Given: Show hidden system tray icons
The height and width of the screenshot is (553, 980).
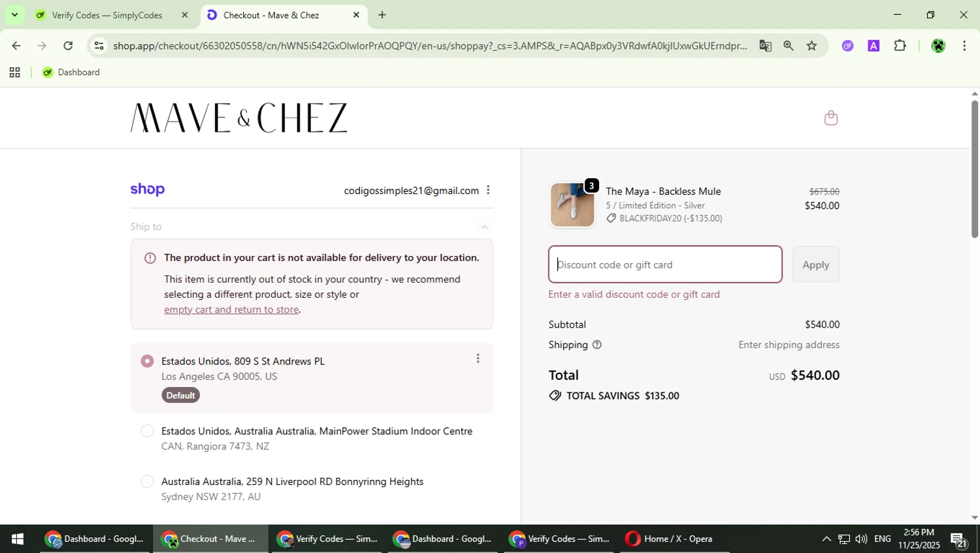Looking at the screenshot, I should (x=826, y=539).
